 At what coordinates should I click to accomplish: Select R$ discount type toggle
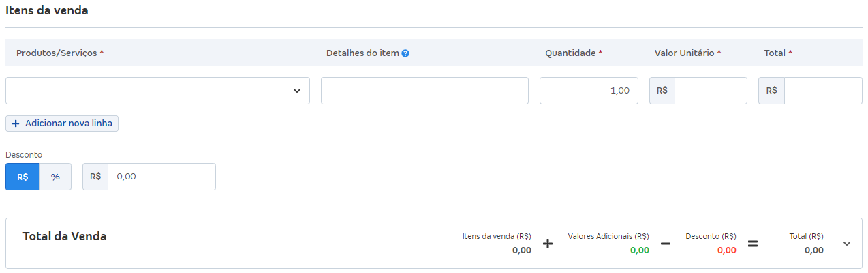[x=22, y=177]
